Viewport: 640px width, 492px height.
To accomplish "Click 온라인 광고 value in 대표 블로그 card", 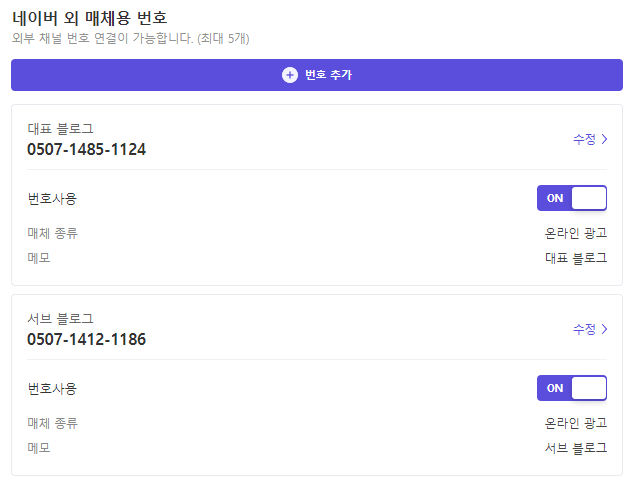I will coord(576,233).
